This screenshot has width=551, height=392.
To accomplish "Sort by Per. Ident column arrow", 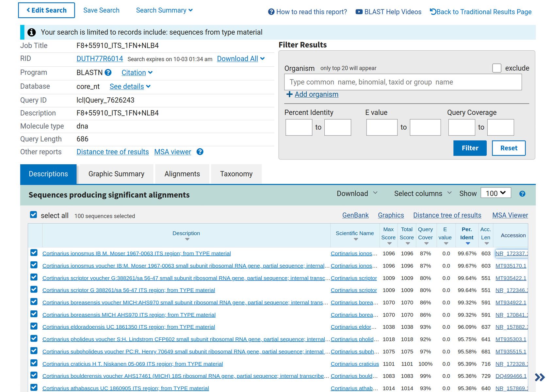I will click(x=468, y=243).
